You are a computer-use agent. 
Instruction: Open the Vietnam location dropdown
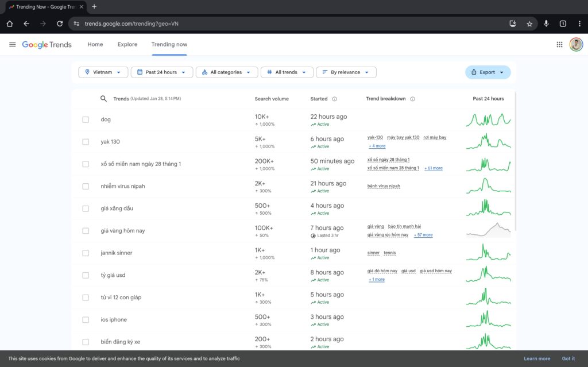(x=103, y=72)
